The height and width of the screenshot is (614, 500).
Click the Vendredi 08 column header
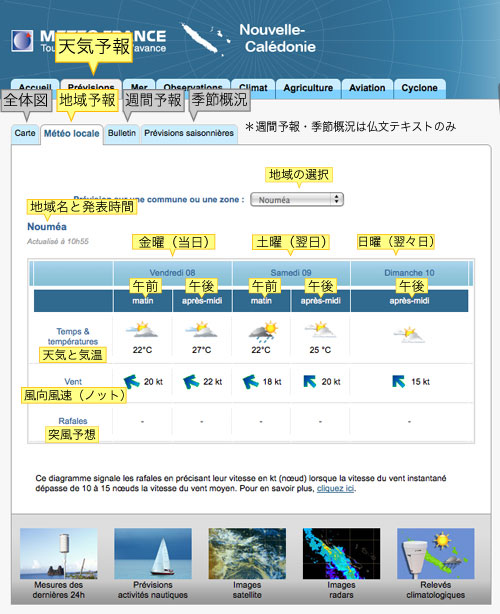point(172,273)
